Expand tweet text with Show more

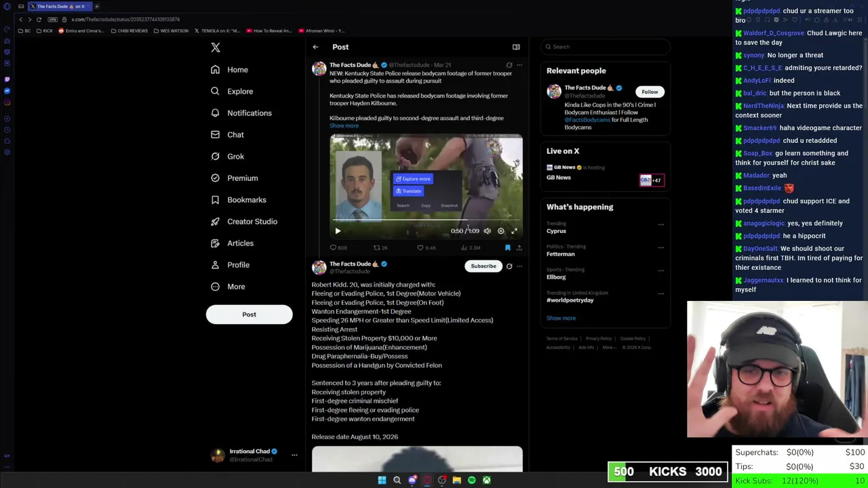click(344, 125)
